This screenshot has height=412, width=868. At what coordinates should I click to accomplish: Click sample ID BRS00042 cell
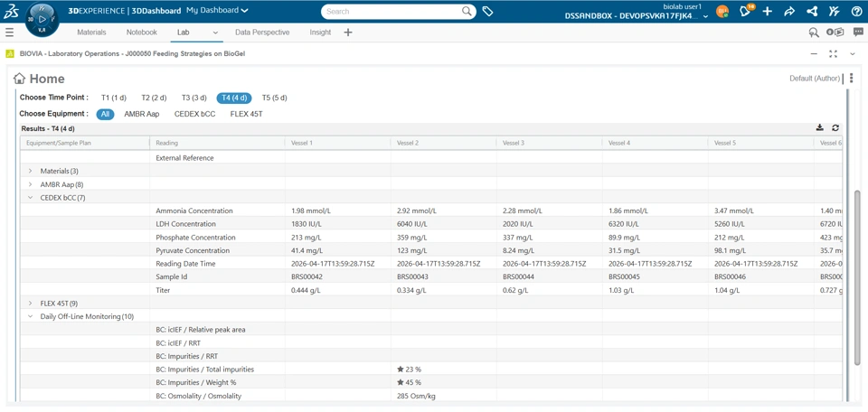tap(307, 276)
